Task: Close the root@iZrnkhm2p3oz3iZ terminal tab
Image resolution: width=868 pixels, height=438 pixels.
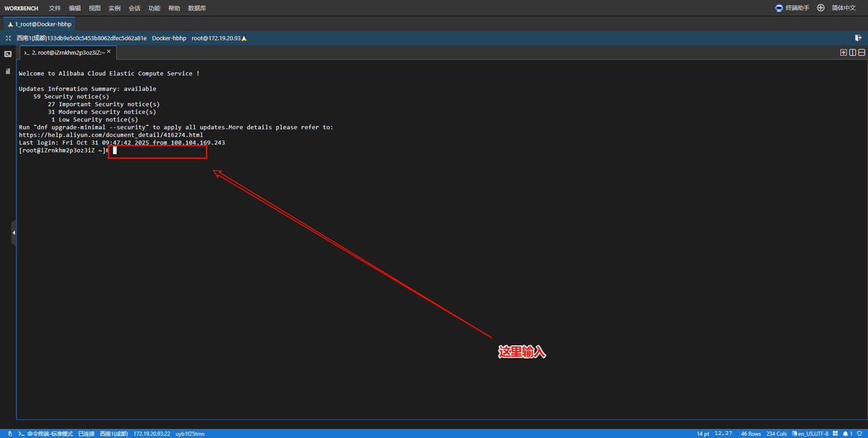Action: (108, 52)
